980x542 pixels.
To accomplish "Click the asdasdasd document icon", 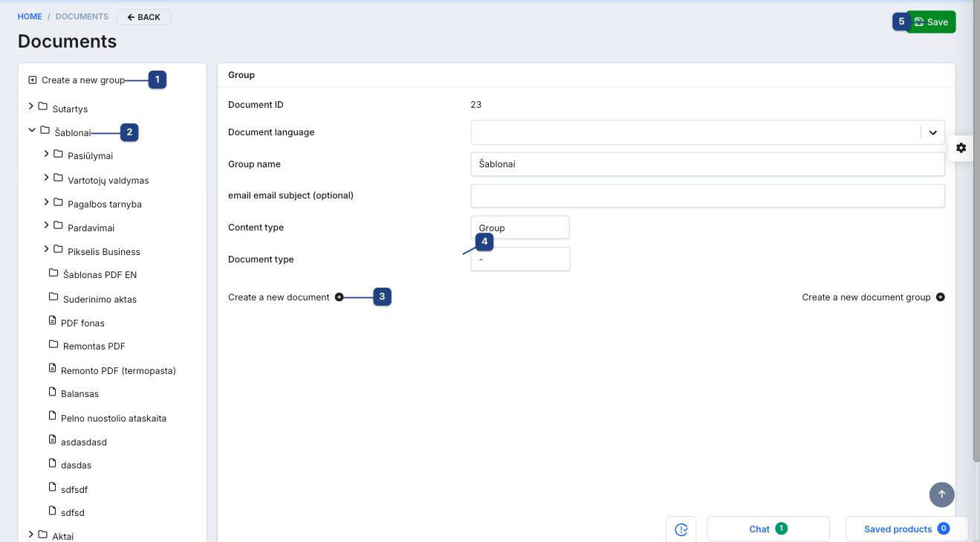I will coord(53,439).
